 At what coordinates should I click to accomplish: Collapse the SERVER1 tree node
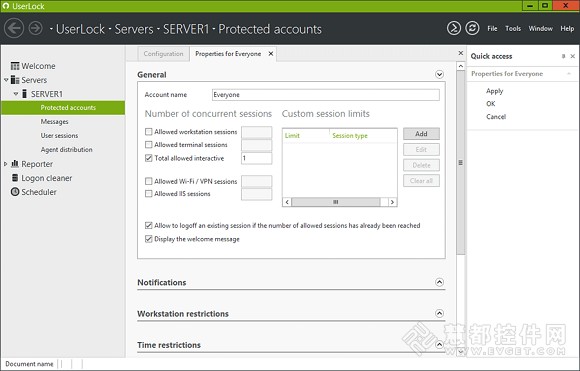tap(16, 94)
